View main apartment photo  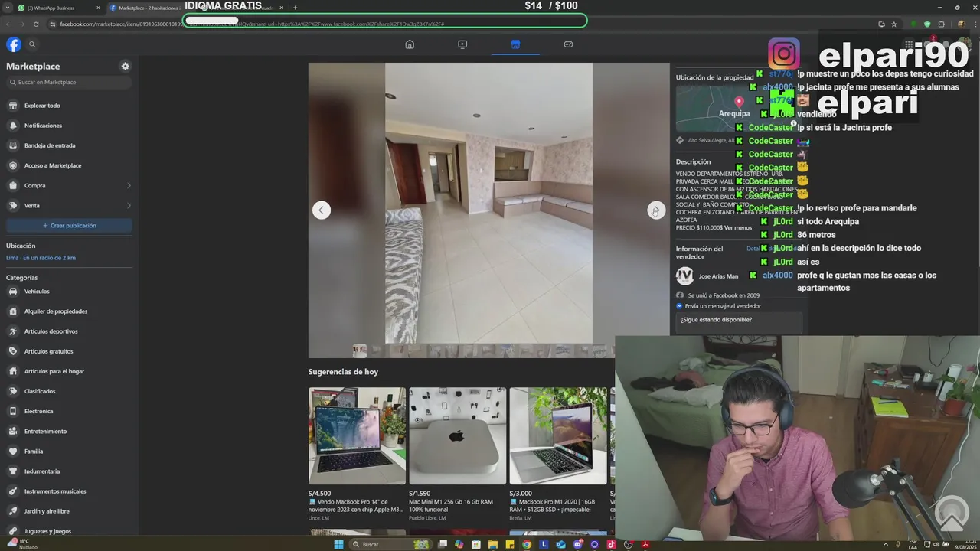(488, 203)
